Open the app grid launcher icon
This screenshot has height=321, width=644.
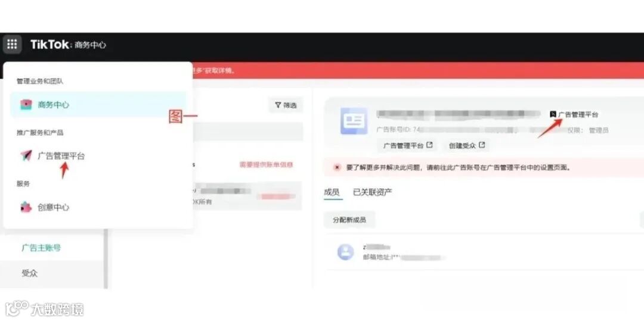point(12,44)
